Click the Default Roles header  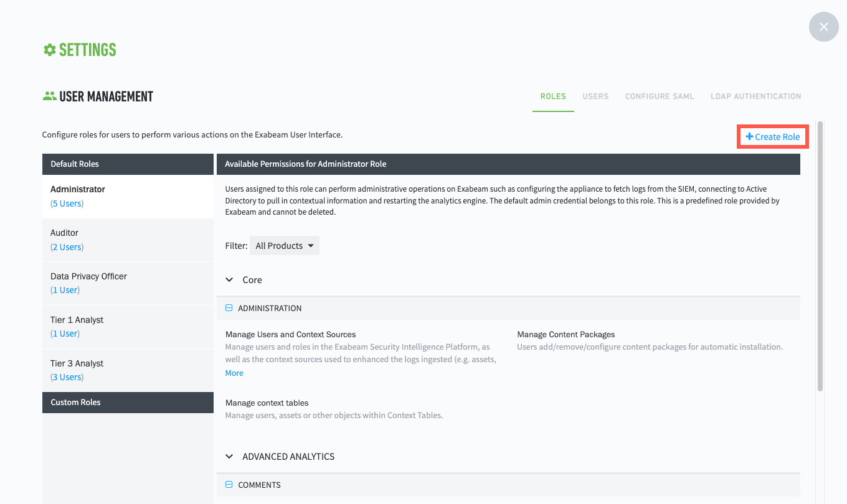click(x=128, y=164)
